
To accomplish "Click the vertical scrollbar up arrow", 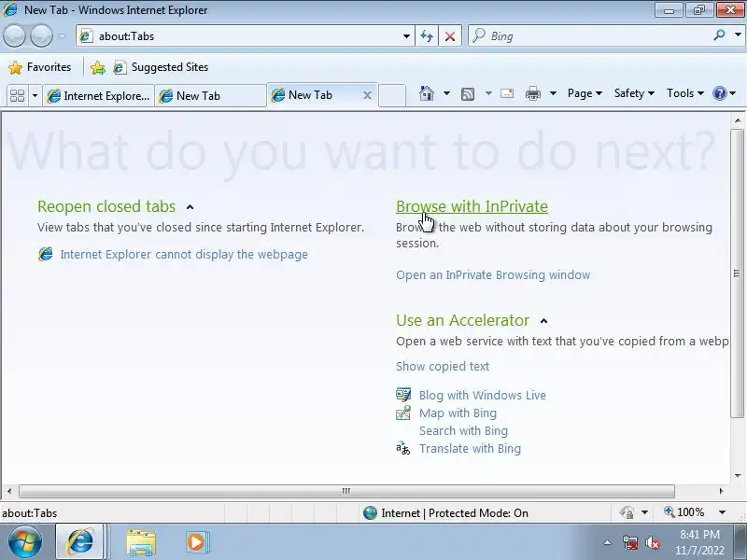I will pos(738,121).
